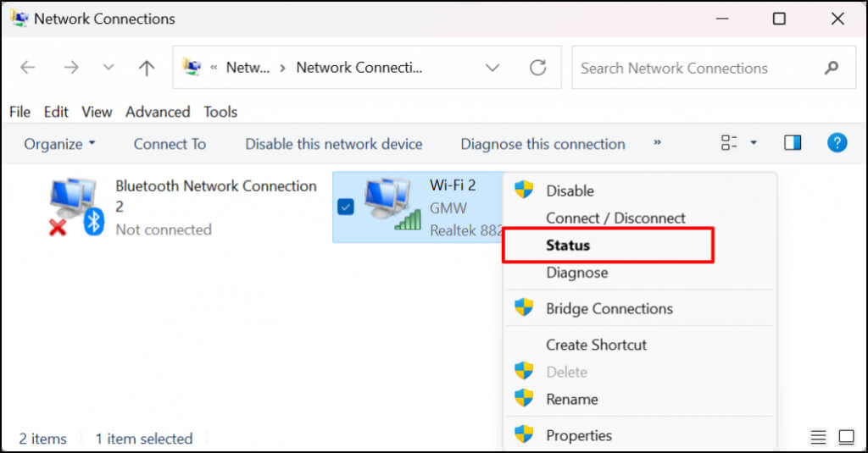This screenshot has height=453, width=868.
Task: Toggle the preview pane icon
Action: pos(793,143)
